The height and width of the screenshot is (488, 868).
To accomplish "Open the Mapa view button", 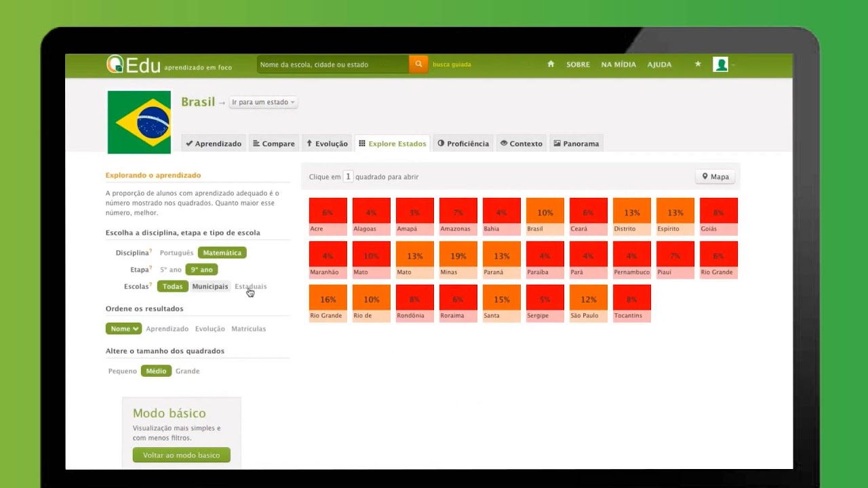I will tap(715, 177).
